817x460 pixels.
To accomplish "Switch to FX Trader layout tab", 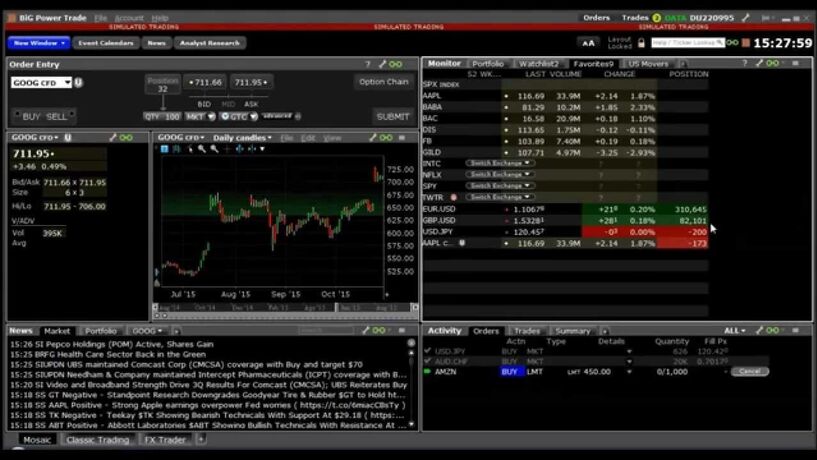I will pos(165,440).
